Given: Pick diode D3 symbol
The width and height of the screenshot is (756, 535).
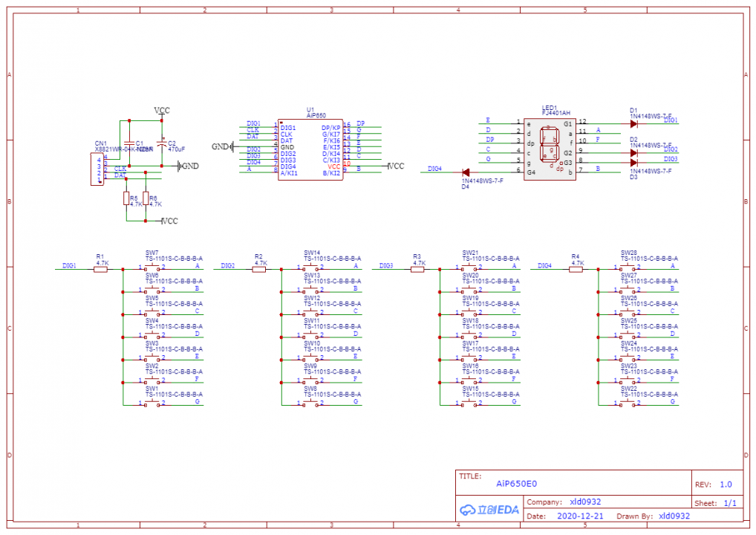Looking at the screenshot, I should 634,163.
